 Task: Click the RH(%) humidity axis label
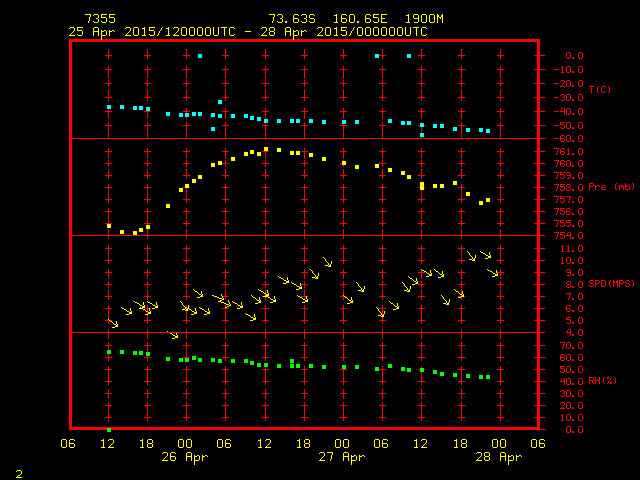pyautogui.click(x=603, y=381)
